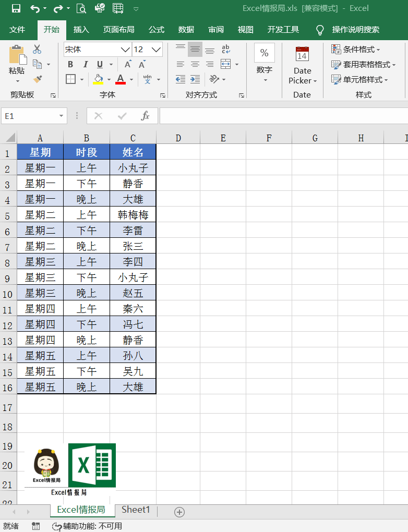Apply the yellow fill color swatch
The width and height of the screenshot is (408, 532).
pos(98,79)
